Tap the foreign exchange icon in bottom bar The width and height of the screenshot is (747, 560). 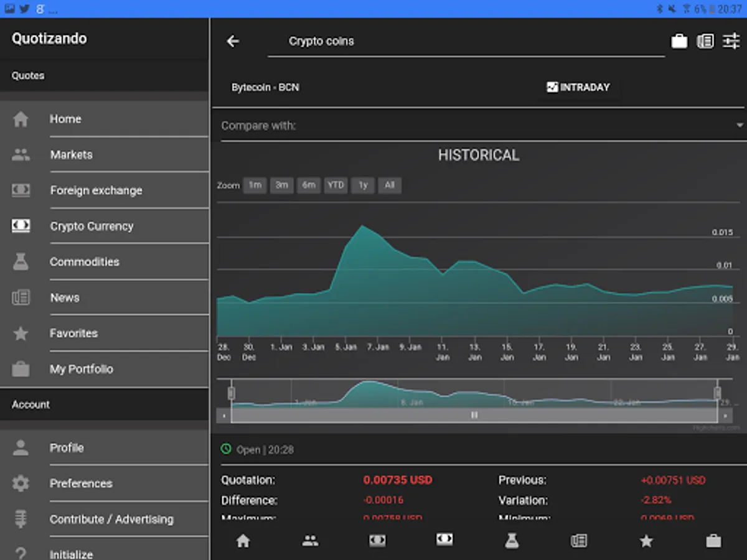tap(377, 541)
